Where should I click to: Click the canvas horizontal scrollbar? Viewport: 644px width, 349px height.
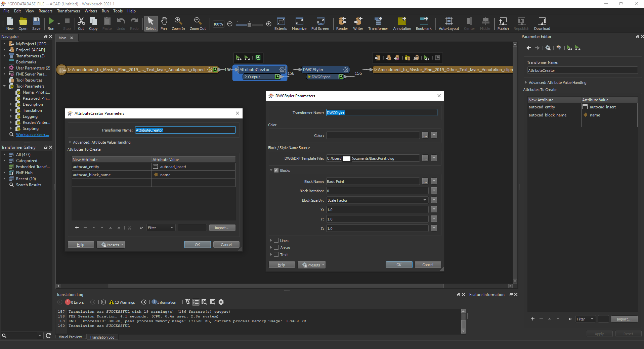click(x=276, y=286)
